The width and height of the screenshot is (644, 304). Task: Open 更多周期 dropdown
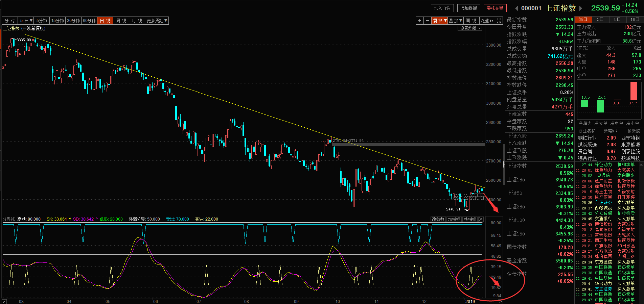click(157, 21)
